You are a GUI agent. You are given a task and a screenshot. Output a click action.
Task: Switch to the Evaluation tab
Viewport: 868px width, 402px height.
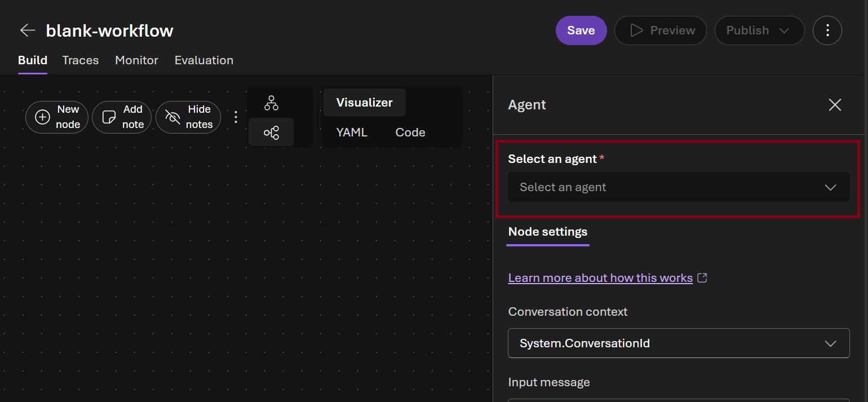point(204,60)
